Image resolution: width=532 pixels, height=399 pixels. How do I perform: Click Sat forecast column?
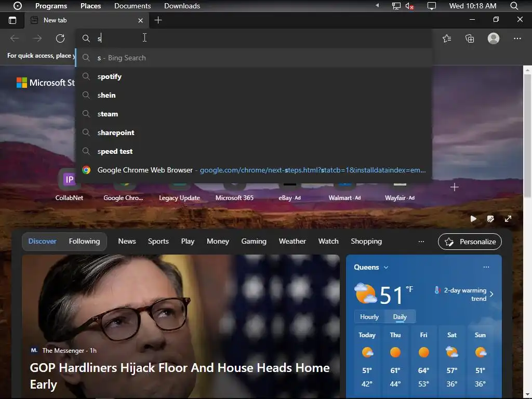(452, 361)
